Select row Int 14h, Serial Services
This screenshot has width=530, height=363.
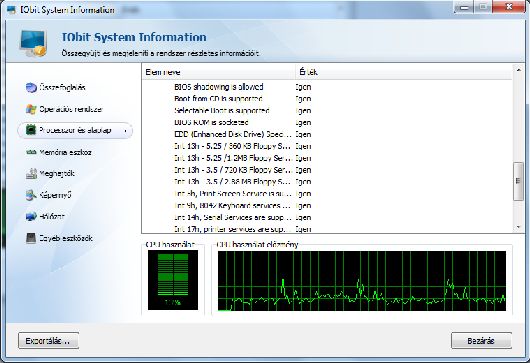[x=327, y=217]
